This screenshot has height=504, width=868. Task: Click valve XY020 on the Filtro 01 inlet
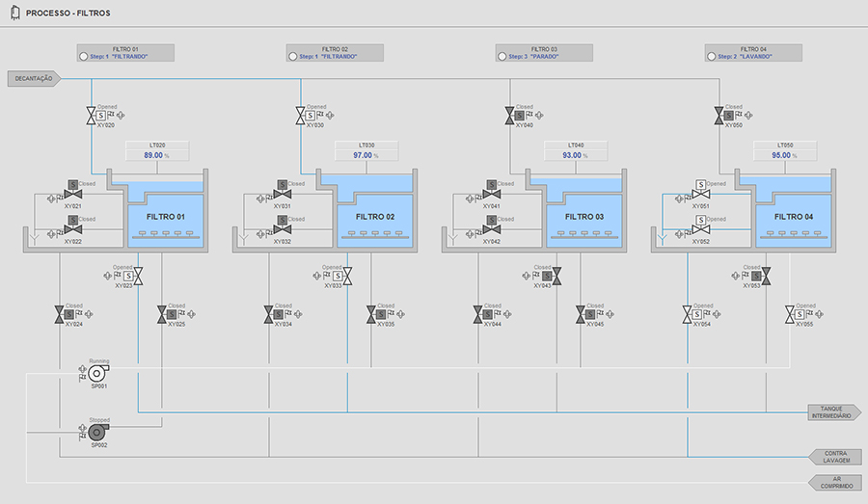92,116
